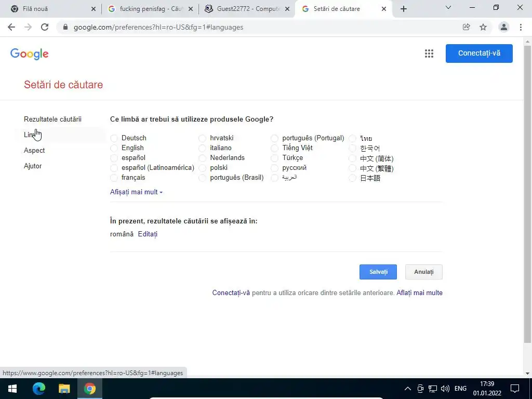The height and width of the screenshot is (399, 532).
Task: Open File Explorer from taskbar
Action: [64, 389]
